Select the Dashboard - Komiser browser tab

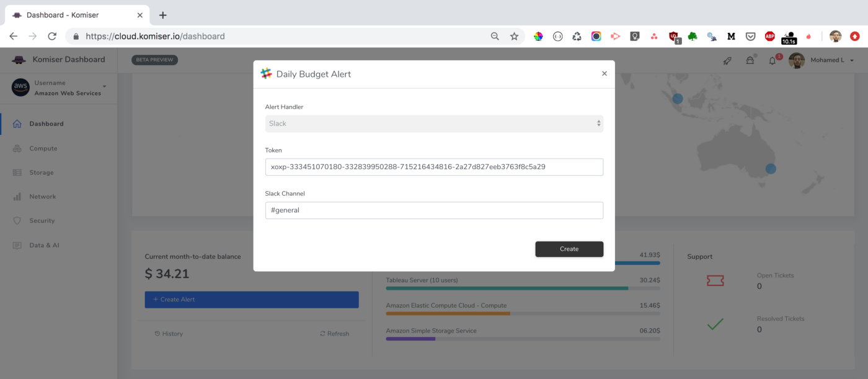[x=76, y=15]
